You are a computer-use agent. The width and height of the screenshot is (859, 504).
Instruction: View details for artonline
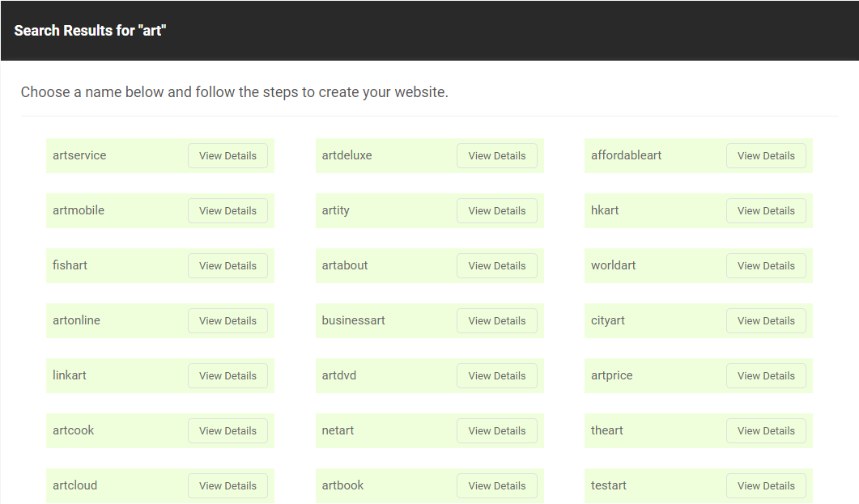(x=228, y=320)
